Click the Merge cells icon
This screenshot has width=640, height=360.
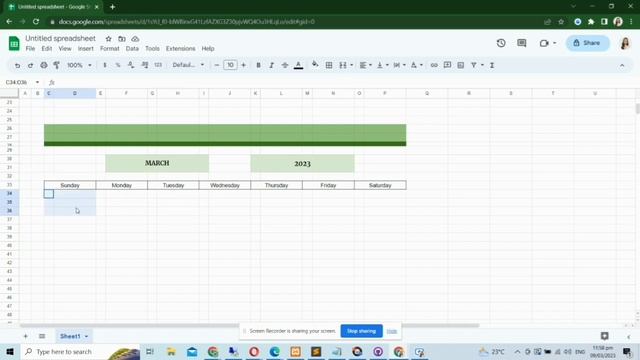point(343,65)
